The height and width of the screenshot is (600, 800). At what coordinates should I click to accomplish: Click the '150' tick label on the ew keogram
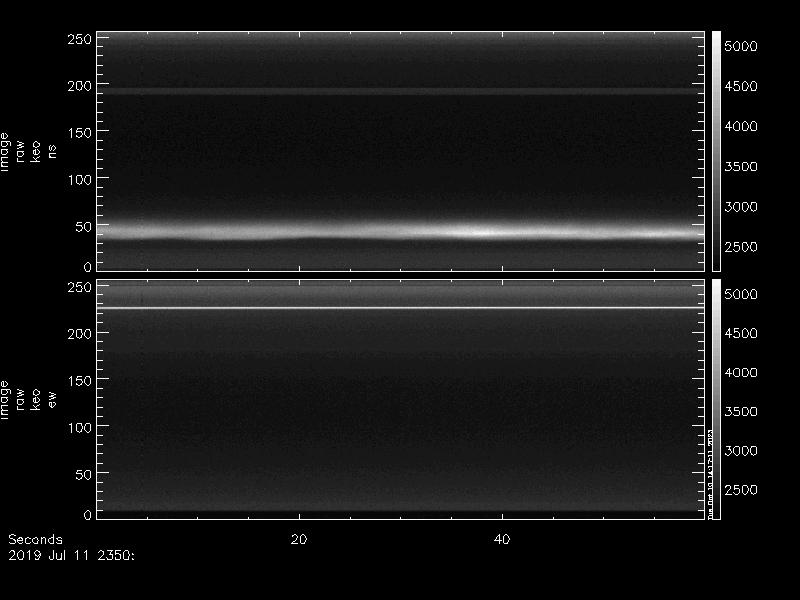point(80,381)
